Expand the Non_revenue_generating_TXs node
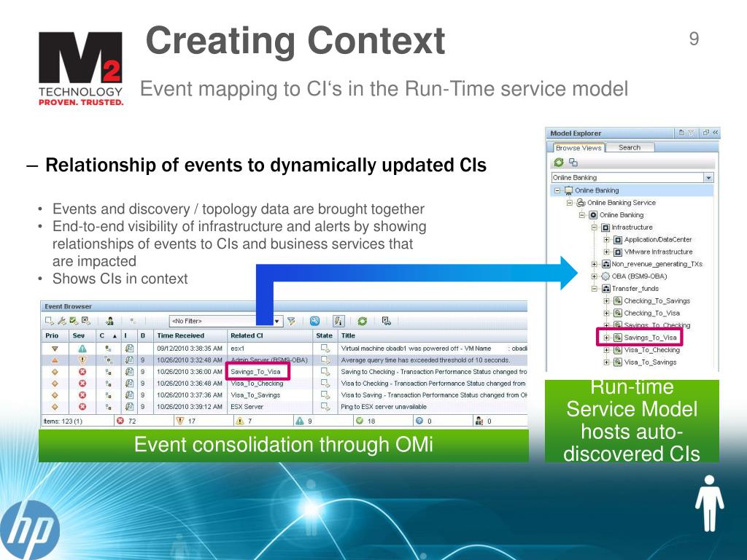Screen dimensions: 747x560 tap(595, 264)
